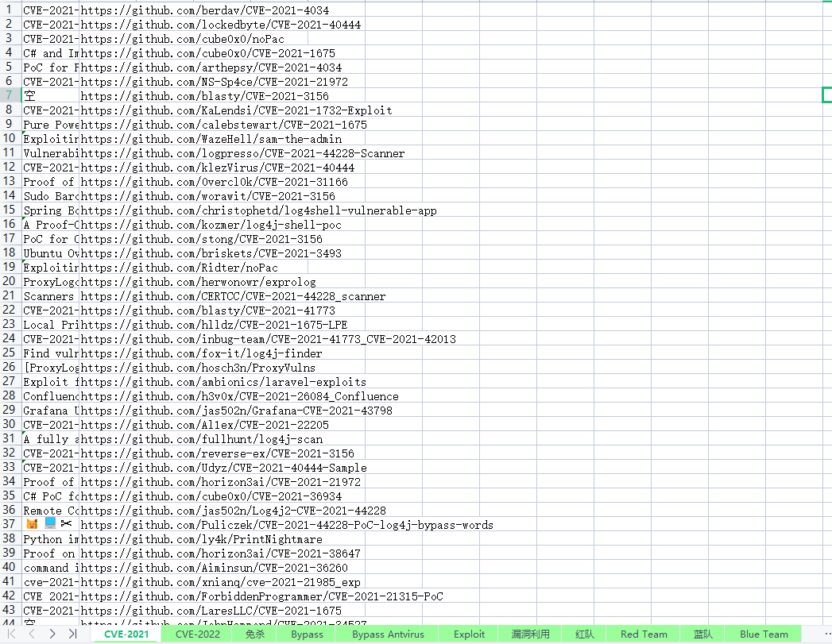Viewport: 832px width, 644px height.
Task: Open the 蓝队 sheet tab
Action: (x=703, y=634)
